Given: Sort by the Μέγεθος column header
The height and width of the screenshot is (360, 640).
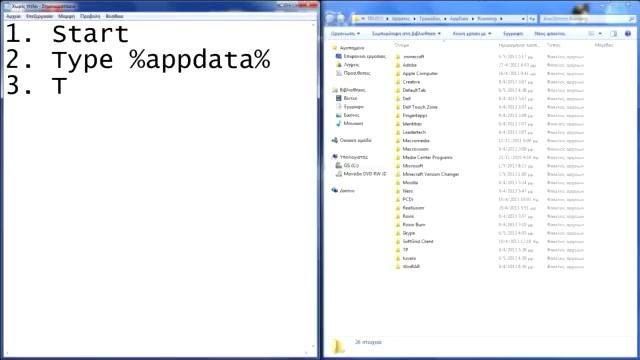Looking at the screenshot, I should tap(604, 45).
